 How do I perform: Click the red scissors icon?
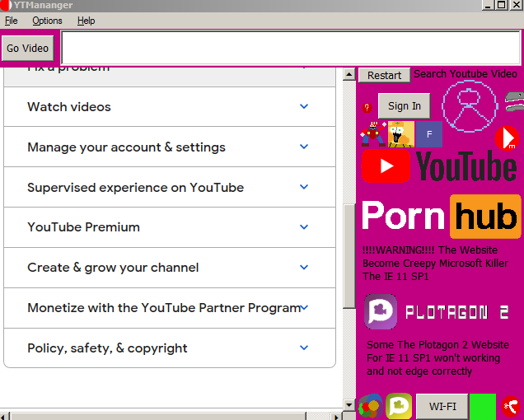coord(511,406)
